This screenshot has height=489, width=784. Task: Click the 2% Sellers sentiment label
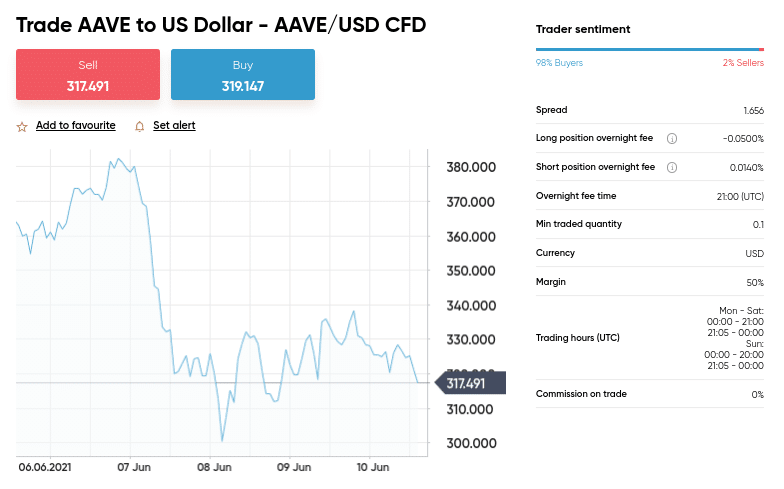pyautogui.click(x=743, y=63)
